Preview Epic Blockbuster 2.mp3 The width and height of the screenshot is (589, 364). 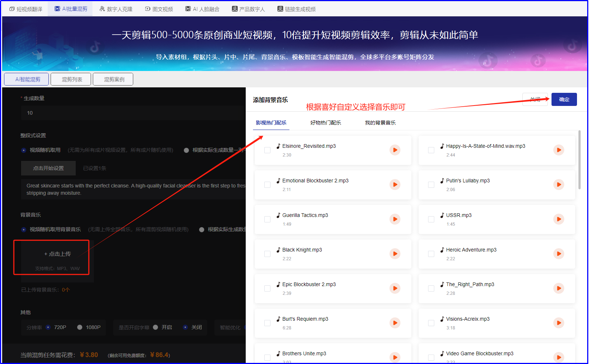click(395, 288)
